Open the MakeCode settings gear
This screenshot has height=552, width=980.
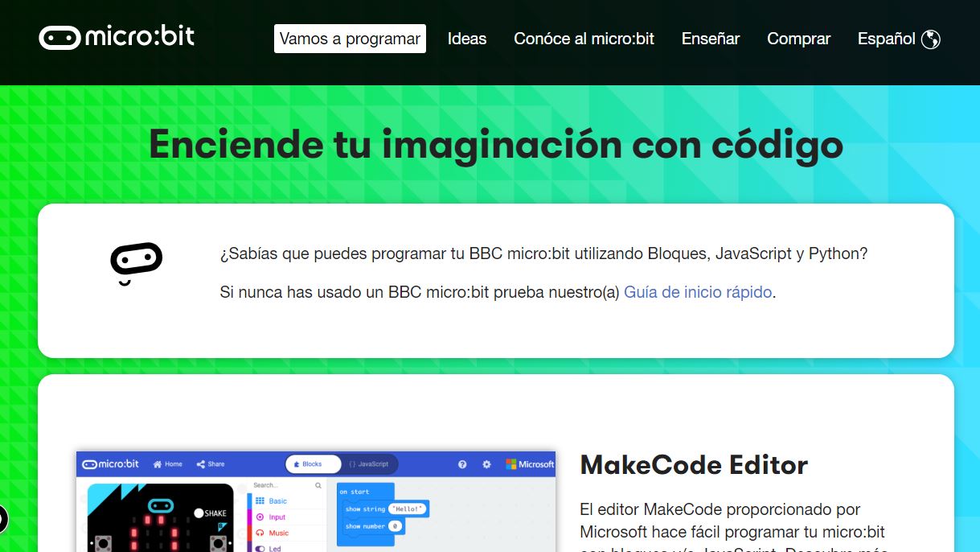486,463
